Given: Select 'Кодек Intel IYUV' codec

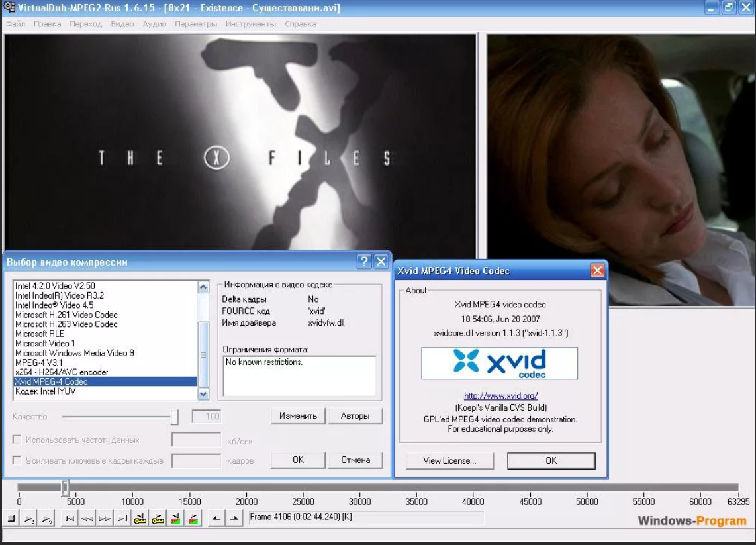Looking at the screenshot, I should click(x=105, y=391).
